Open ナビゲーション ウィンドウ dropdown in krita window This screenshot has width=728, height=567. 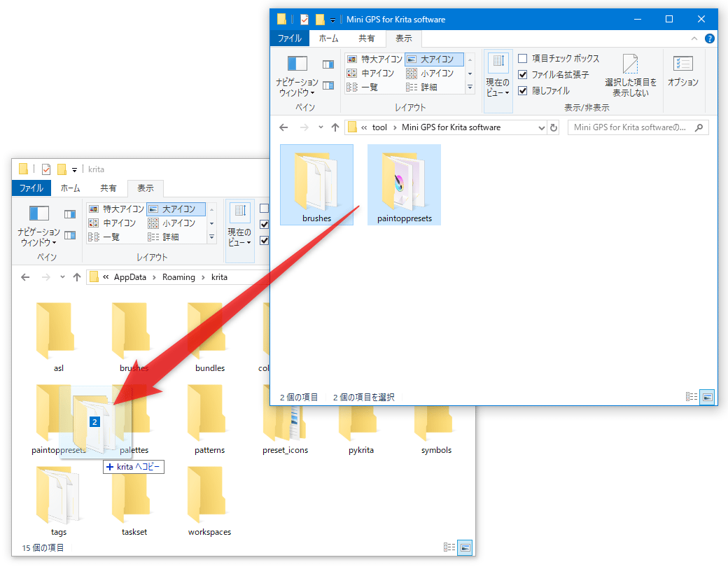[38, 225]
